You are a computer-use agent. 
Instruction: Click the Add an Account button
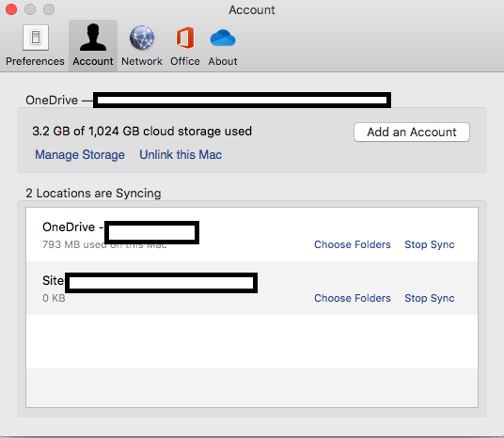(x=412, y=133)
